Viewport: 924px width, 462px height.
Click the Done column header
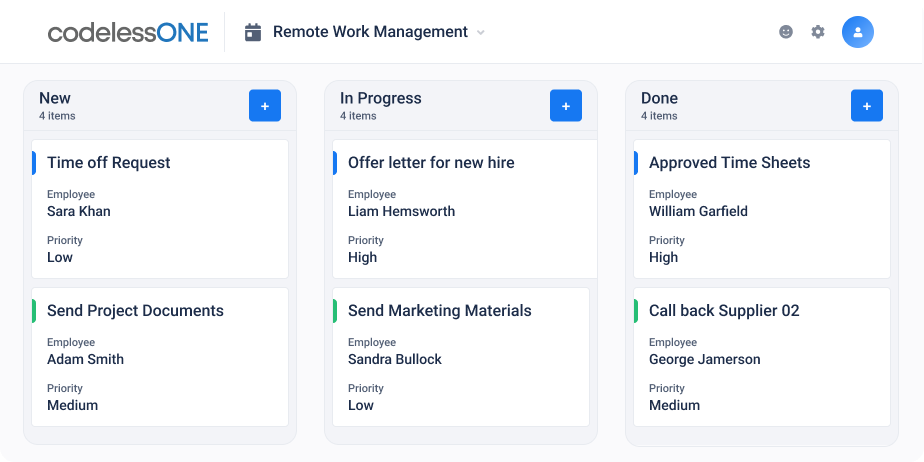[x=659, y=98]
